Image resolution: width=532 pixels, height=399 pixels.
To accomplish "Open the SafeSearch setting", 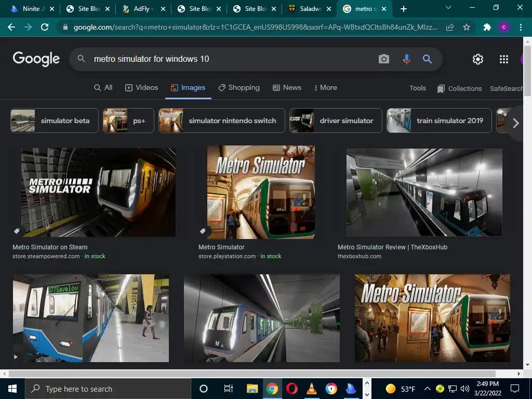I will [x=506, y=88].
